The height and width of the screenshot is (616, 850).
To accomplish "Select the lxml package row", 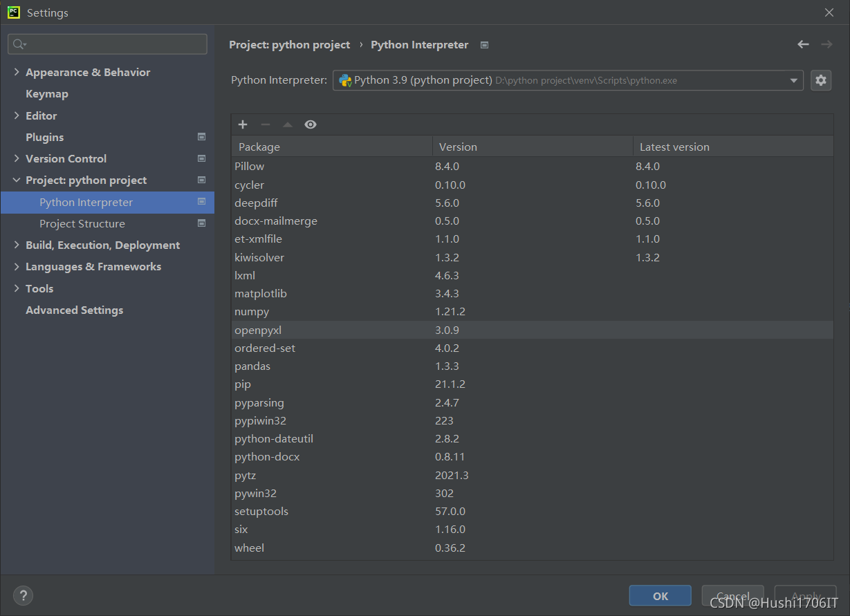I will [533, 275].
